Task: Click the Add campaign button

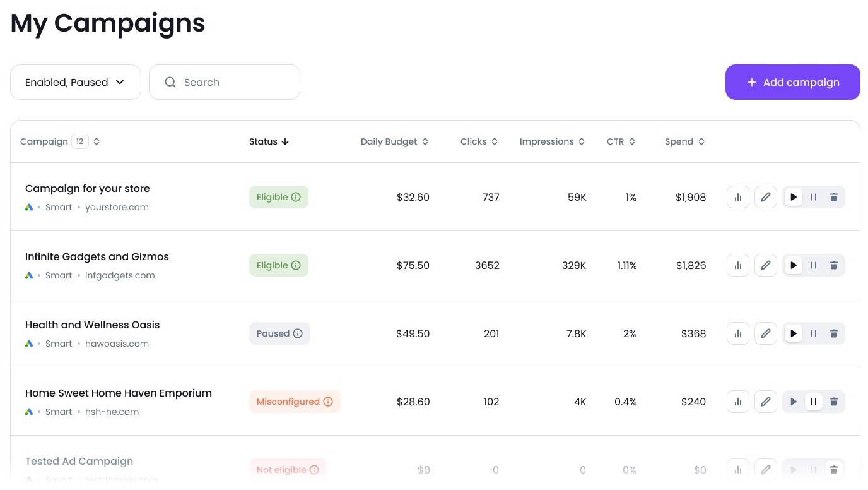Action: click(792, 82)
